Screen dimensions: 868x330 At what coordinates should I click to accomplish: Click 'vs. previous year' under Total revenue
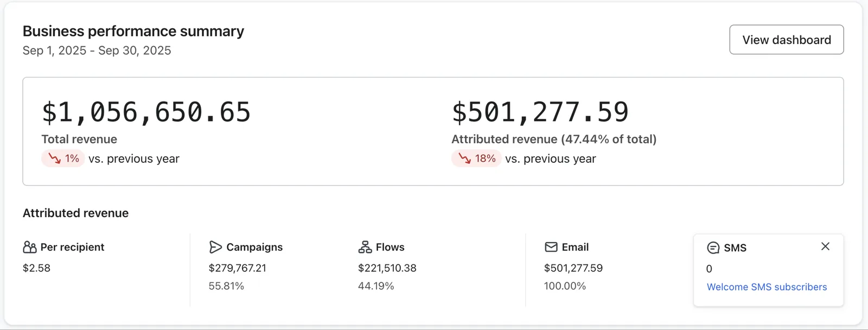click(x=134, y=159)
